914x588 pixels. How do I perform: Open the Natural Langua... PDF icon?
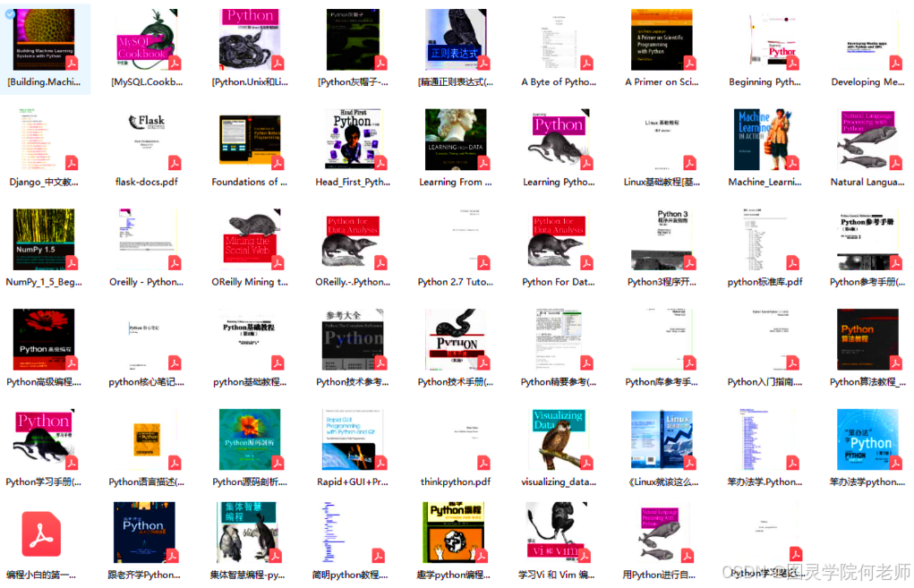coord(868,140)
